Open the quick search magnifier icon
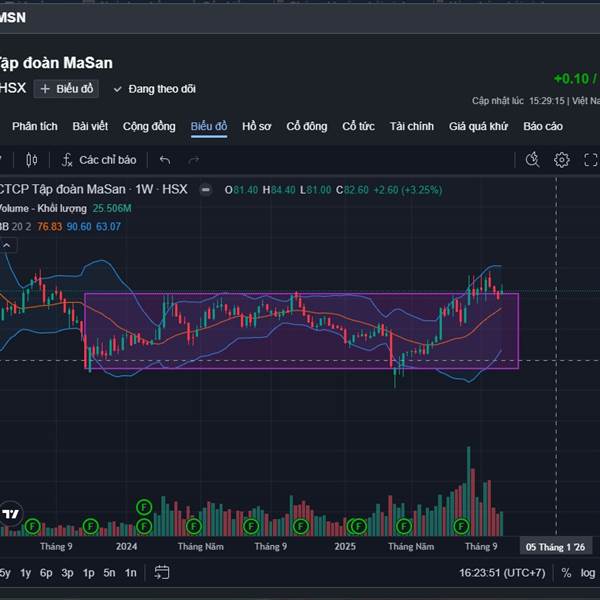The width and height of the screenshot is (600, 600). point(532,160)
